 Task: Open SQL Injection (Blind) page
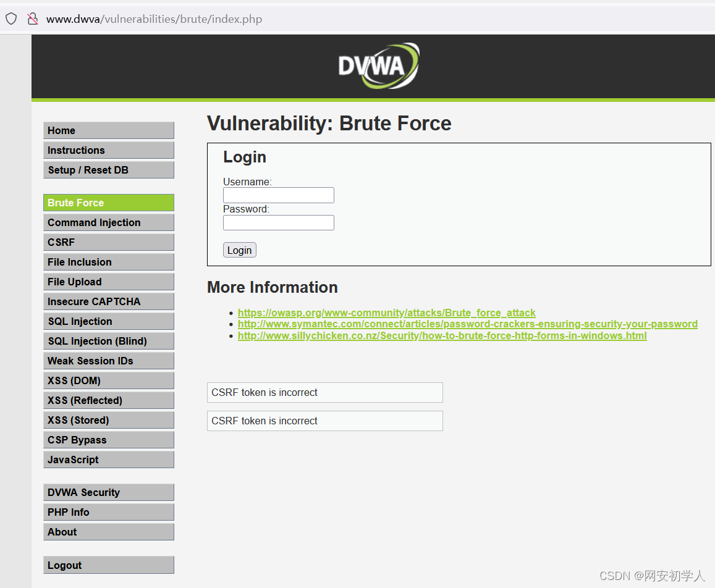[109, 341]
